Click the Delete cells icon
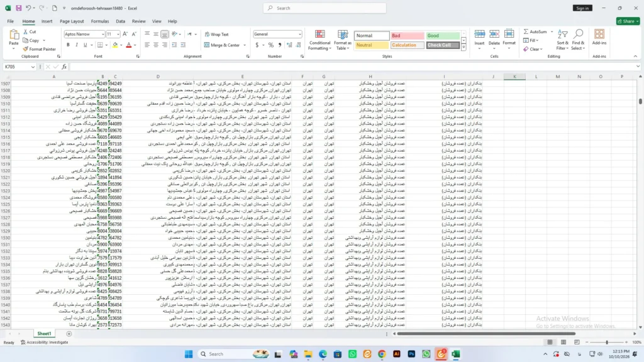Screen dimensions: 644x362 point(494,34)
